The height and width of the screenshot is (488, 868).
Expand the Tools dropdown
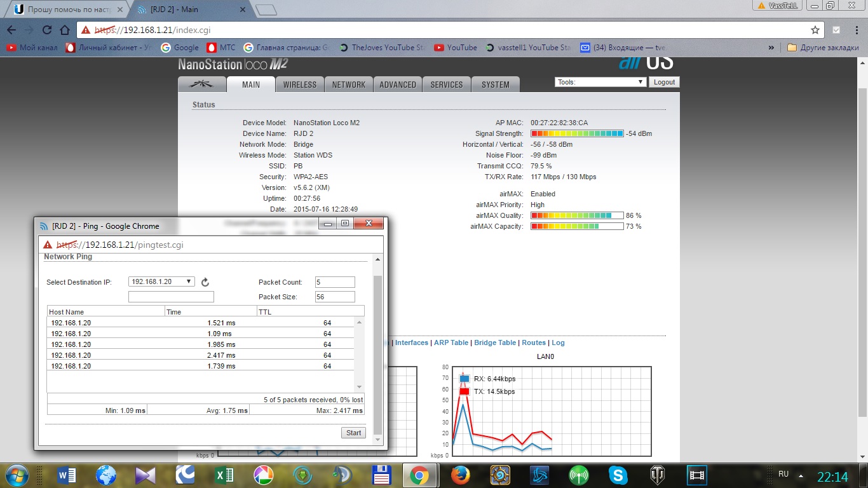[x=600, y=82]
